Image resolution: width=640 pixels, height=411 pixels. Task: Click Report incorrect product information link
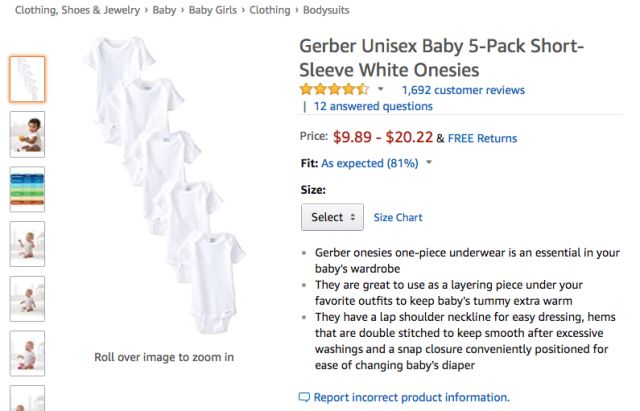[411, 397]
